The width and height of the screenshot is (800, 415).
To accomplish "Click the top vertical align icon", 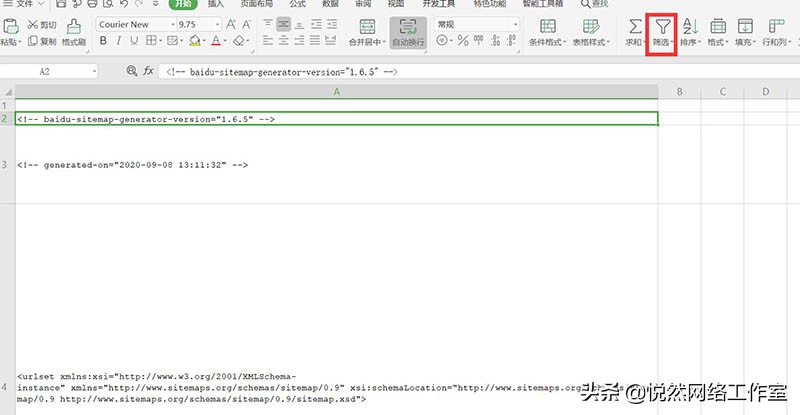I will pyautogui.click(x=268, y=24).
